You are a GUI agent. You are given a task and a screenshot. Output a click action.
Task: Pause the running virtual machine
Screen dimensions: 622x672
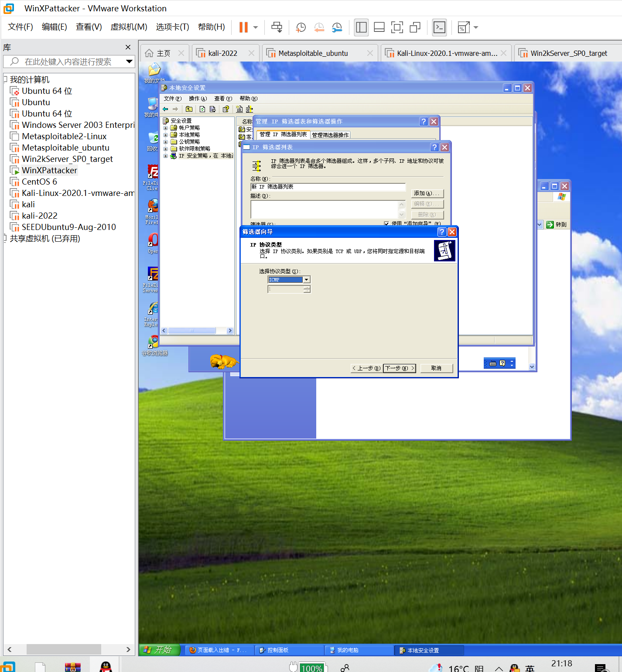click(x=243, y=27)
